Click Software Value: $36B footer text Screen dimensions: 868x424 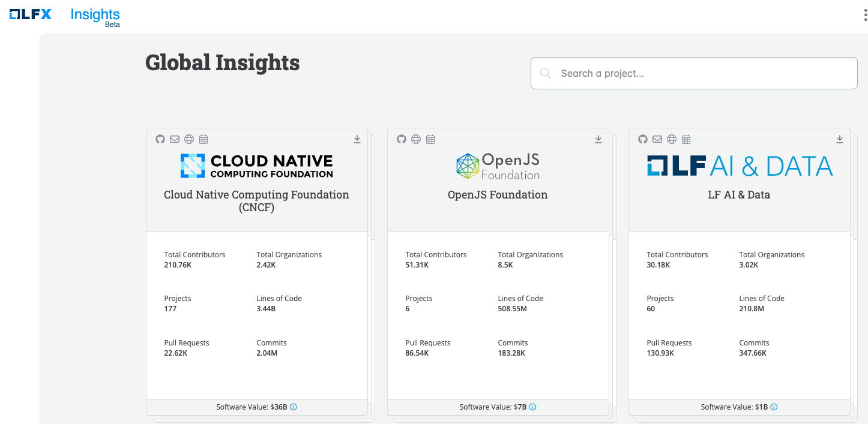click(x=252, y=407)
